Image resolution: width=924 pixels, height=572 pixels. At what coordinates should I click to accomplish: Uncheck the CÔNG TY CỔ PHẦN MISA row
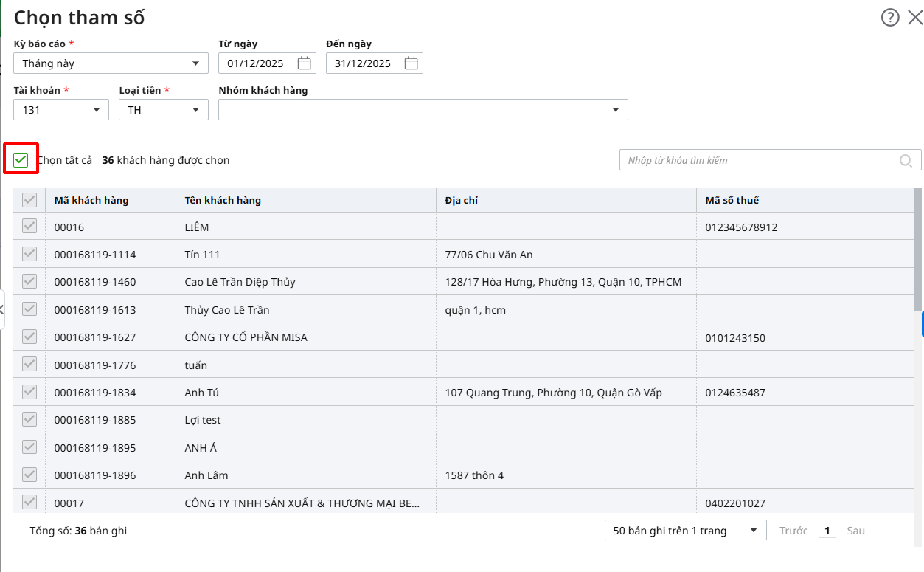tap(29, 337)
